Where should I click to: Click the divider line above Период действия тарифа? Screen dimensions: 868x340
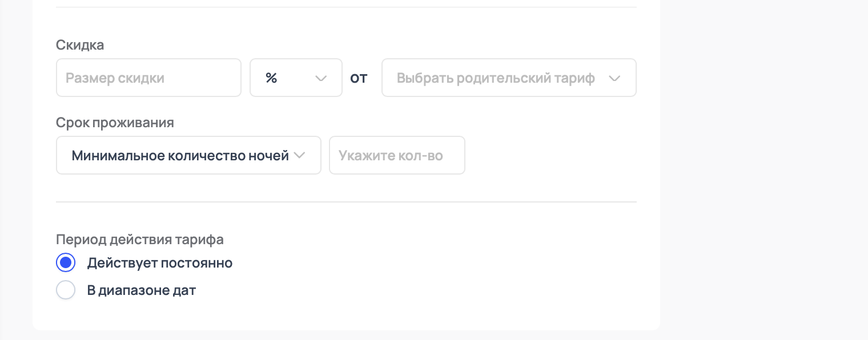[x=346, y=202]
